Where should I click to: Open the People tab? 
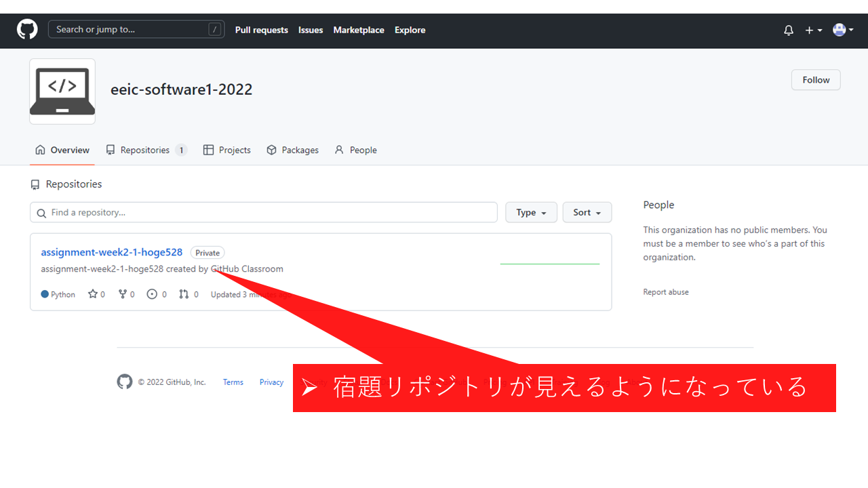coord(355,150)
